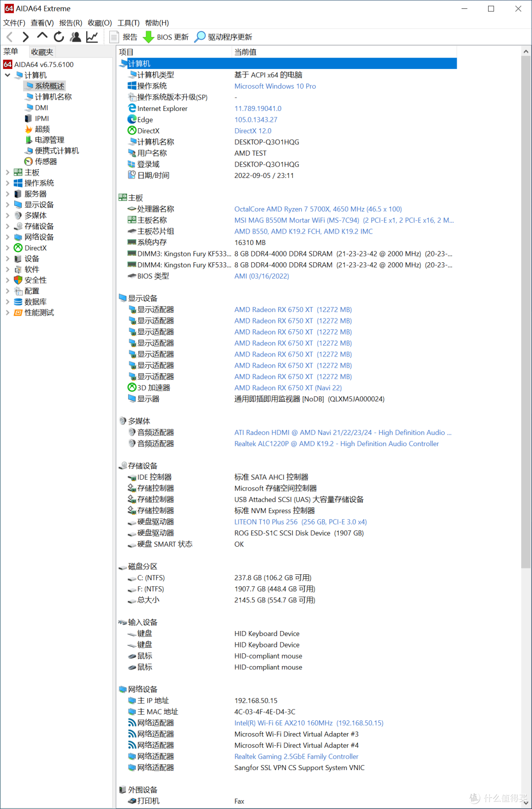This screenshot has height=809, width=532.
Task: Open the DirectX 12.0 link
Action: pyautogui.click(x=253, y=131)
